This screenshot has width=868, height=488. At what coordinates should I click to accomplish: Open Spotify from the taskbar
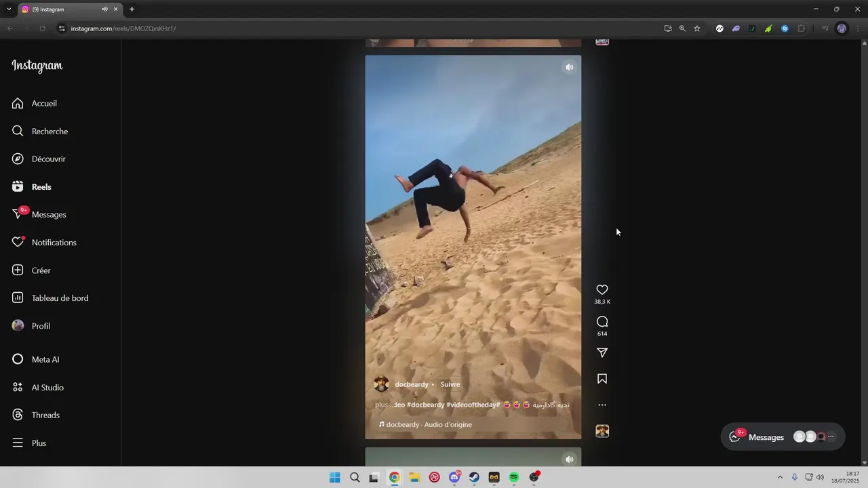point(514,477)
